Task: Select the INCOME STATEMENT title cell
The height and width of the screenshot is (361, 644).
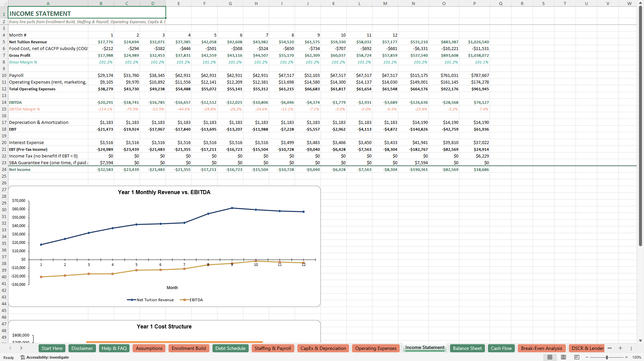Action: tap(87, 12)
